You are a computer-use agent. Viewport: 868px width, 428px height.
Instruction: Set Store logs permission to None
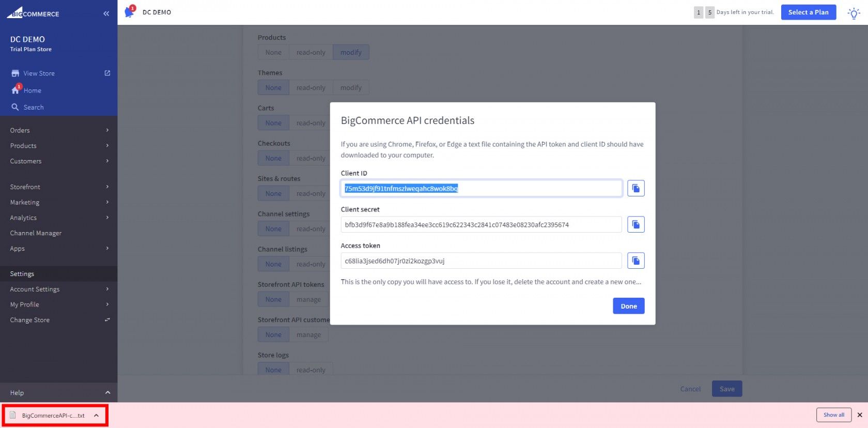(x=273, y=370)
